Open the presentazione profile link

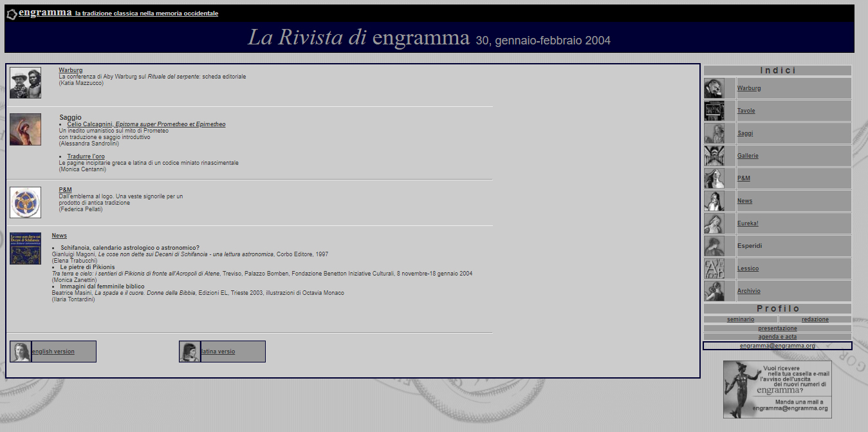777,328
